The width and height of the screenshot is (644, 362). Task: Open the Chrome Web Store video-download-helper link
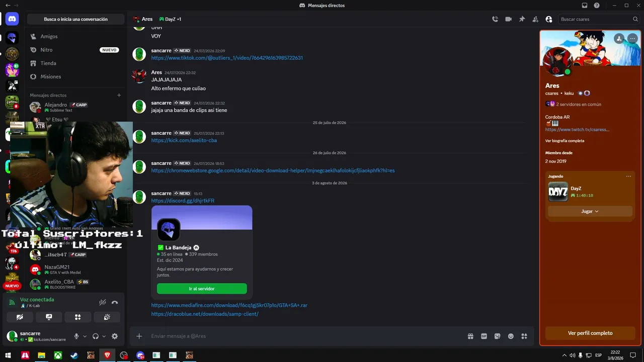[273, 170]
